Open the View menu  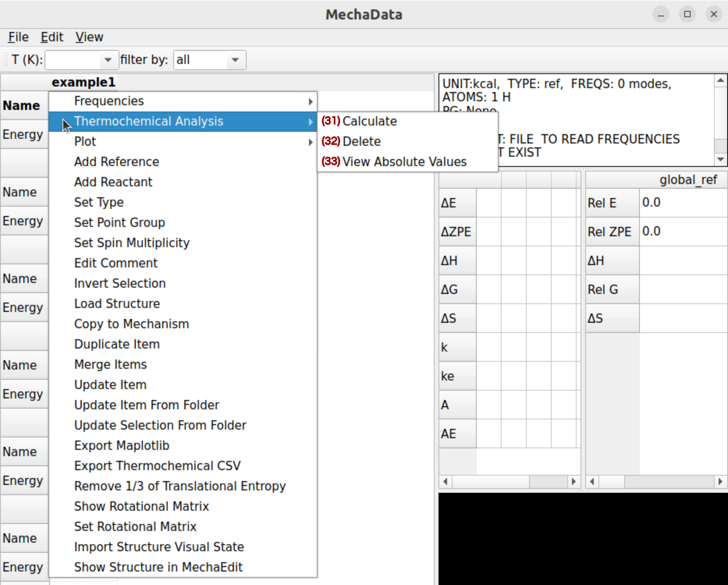click(x=89, y=37)
